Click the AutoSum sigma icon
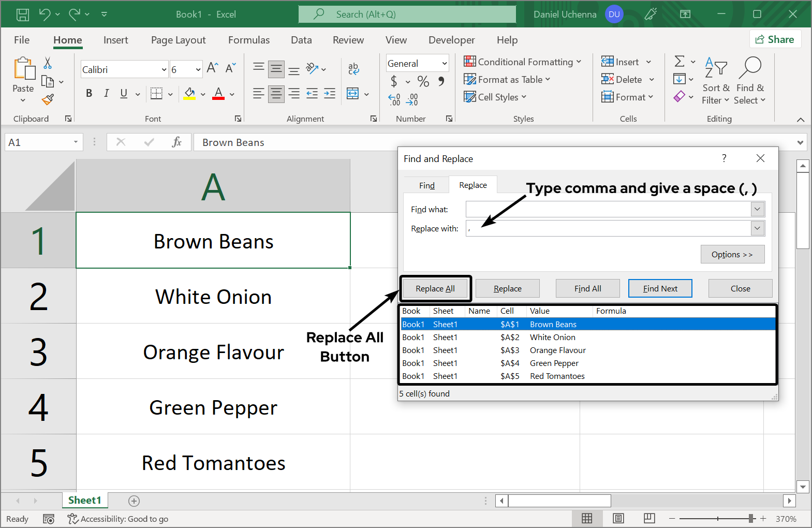 tap(680, 62)
